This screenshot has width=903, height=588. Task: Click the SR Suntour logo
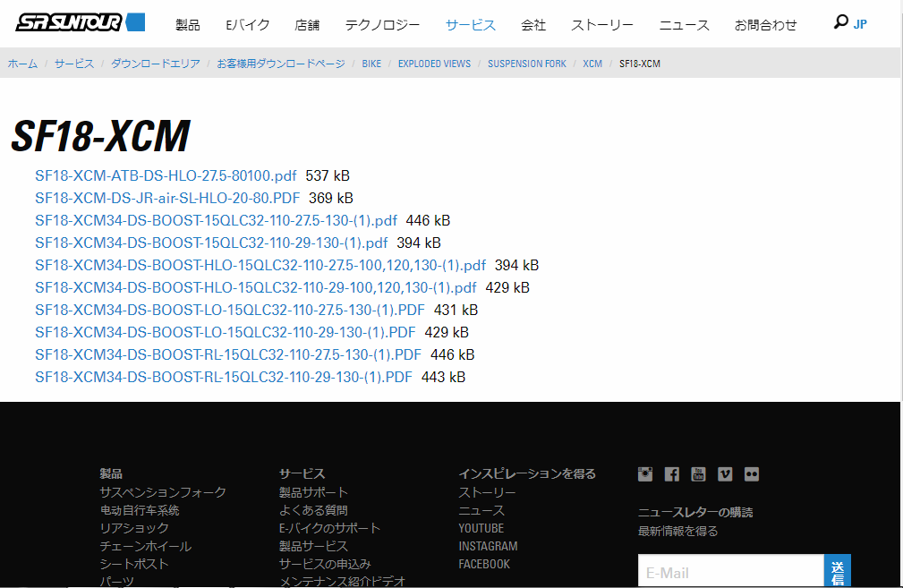point(80,21)
